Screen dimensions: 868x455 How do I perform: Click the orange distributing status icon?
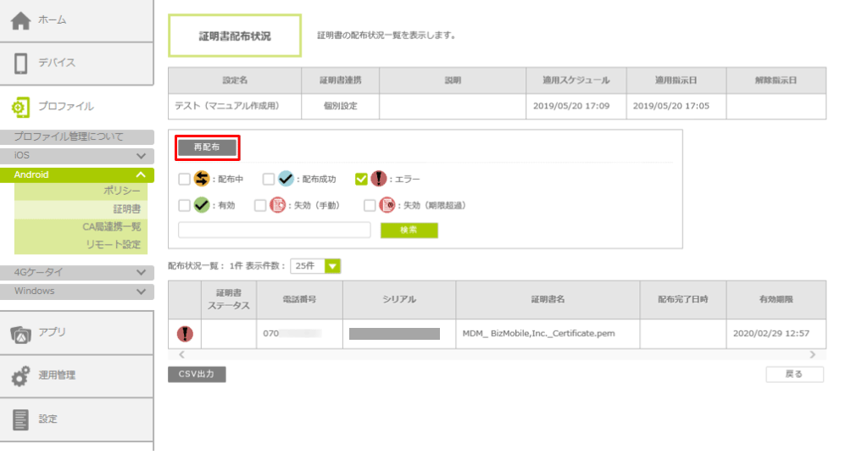[x=202, y=179]
